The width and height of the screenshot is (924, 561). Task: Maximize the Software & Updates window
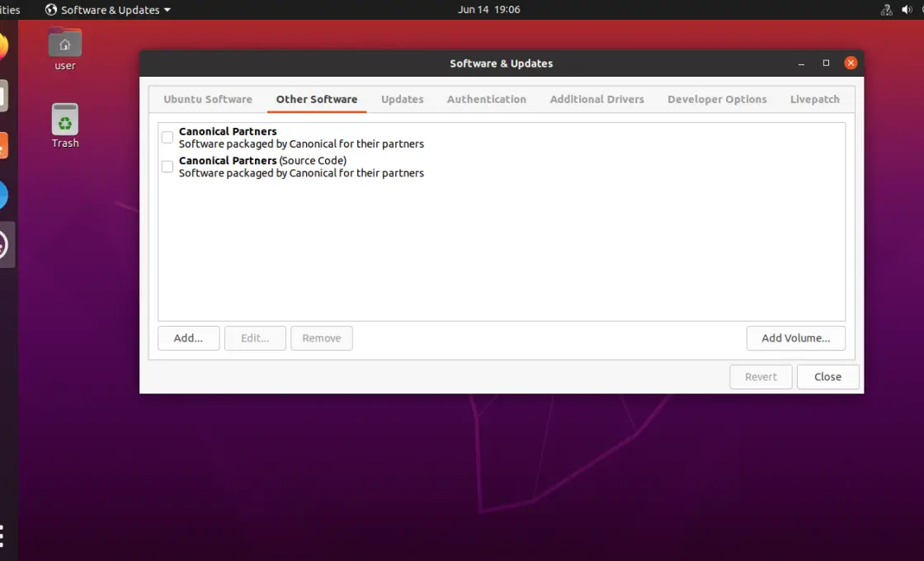click(x=826, y=63)
